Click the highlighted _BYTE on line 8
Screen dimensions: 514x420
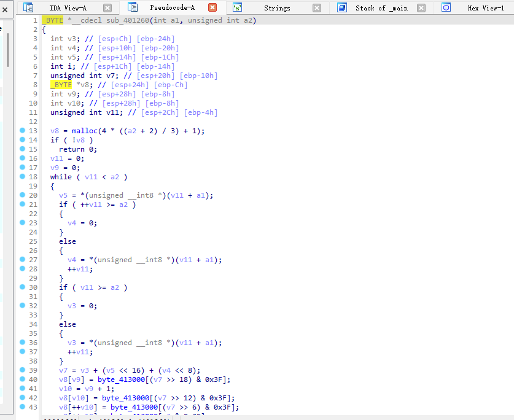[x=61, y=85]
